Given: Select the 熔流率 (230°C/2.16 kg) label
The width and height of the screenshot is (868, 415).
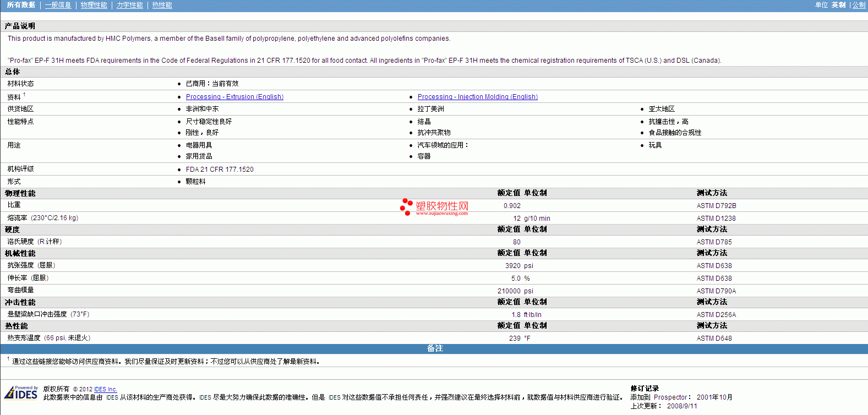Looking at the screenshot, I should click(x=43, y=218).
